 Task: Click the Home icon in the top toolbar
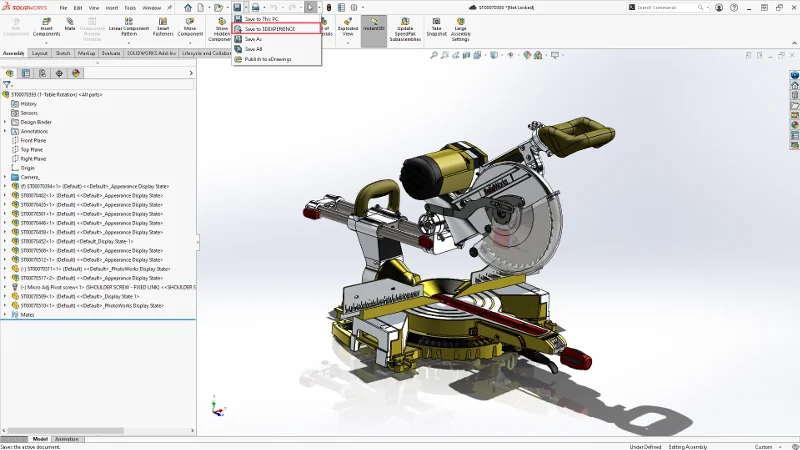pyautogui.click(x=187, y=7)
